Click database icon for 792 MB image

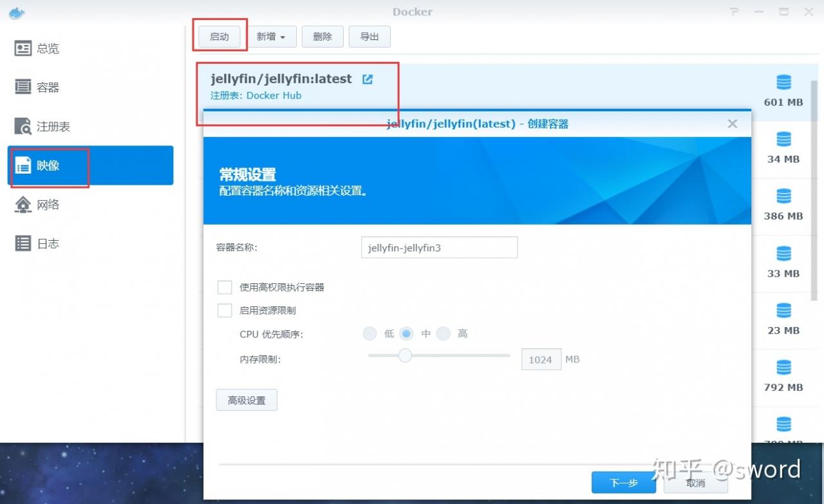(783, 368)
